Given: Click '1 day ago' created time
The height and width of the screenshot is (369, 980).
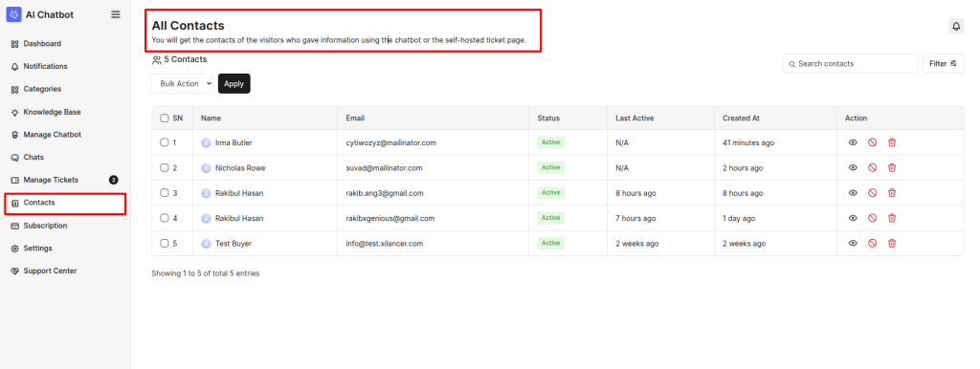Looking at the screenshot, I should point(739,219).
